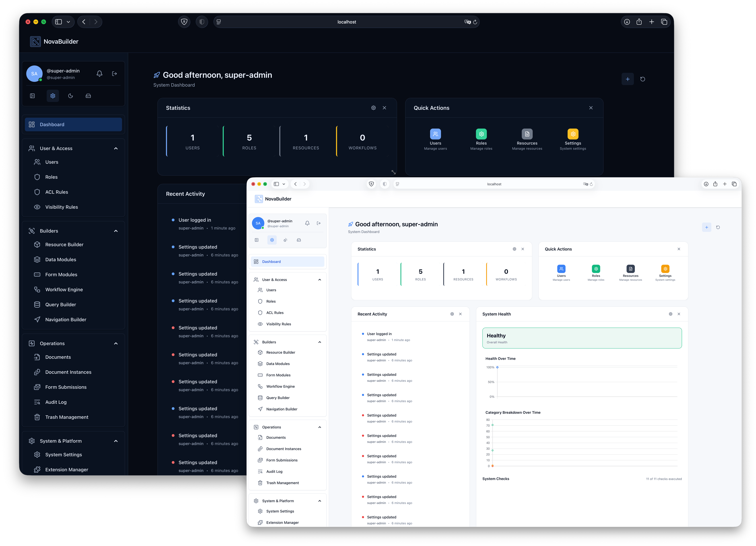Toggle the tracking protection shield in the toolbar

(184, 22)
